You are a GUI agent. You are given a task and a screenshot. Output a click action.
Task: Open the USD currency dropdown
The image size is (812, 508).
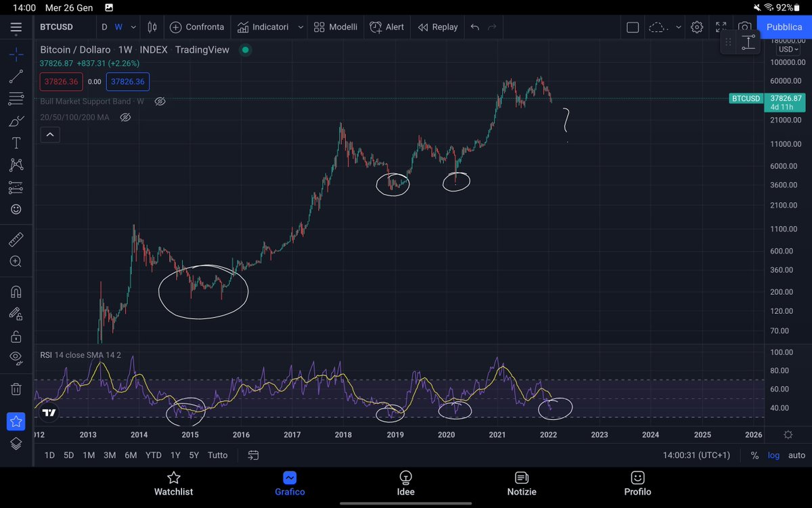[789, 49]
